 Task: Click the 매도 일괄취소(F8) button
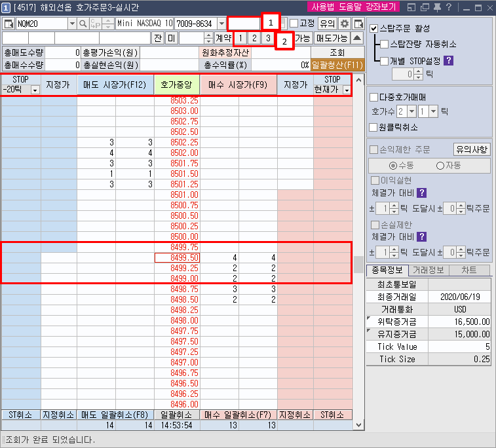tap(115, 415)
